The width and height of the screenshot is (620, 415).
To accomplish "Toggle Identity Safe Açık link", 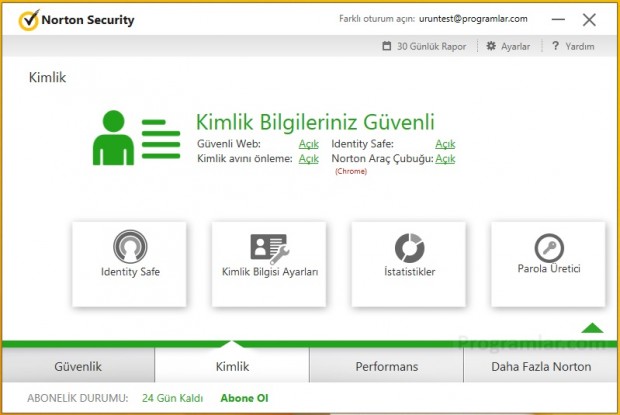I will point(445,144).
